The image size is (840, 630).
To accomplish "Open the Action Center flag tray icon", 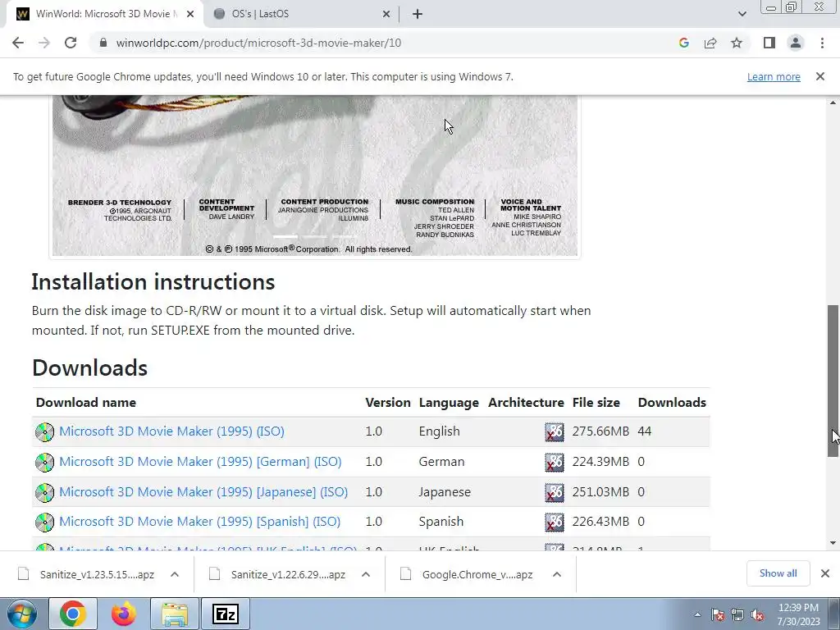I will (718, 615).
